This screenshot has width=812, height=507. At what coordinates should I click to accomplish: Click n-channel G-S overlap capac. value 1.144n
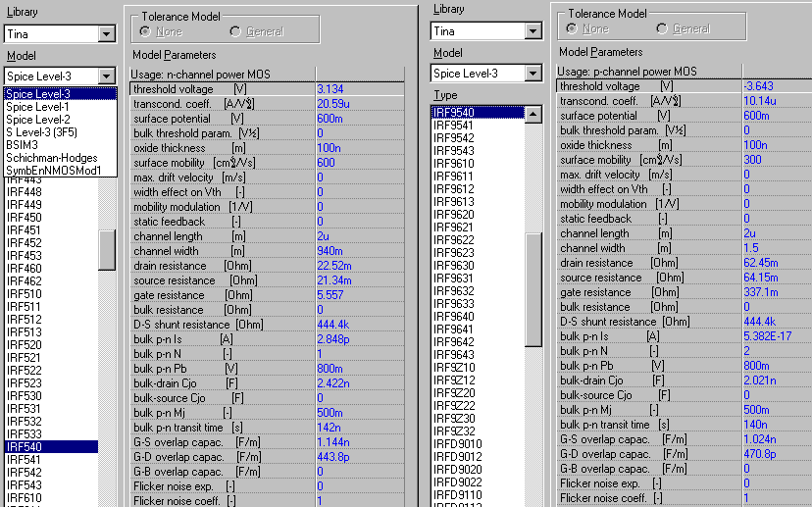tap(333, 442)
